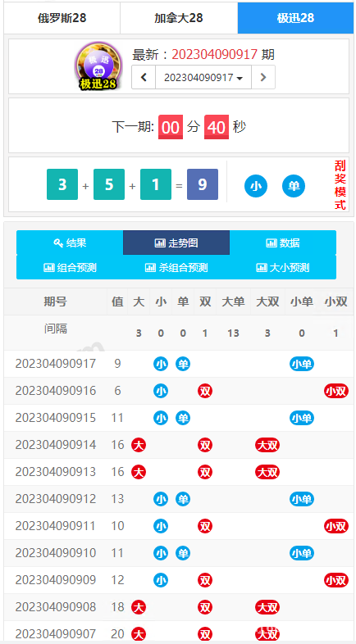Switch to the 俄罗斯28 tab
This screenshot has width=356, height=644.
pyautogui.click(x=62, y=18)
